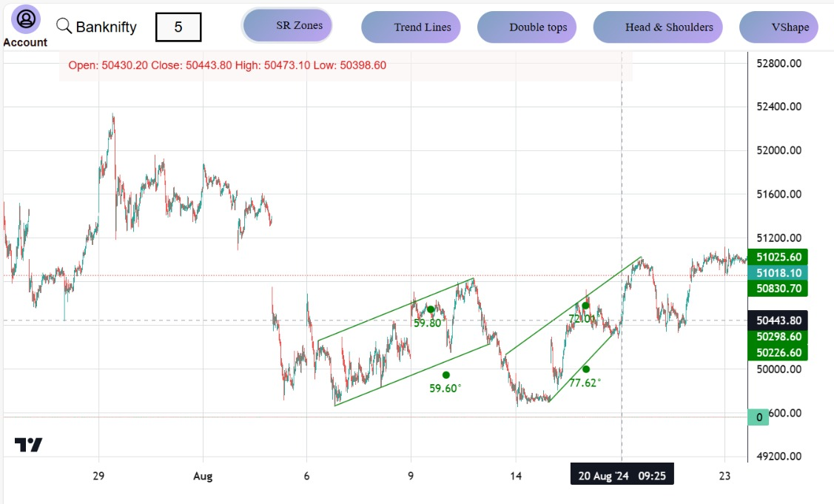Click the TradingView logo watermark
The height and width of the screenshot is (504, 834).
pos(27,444)
